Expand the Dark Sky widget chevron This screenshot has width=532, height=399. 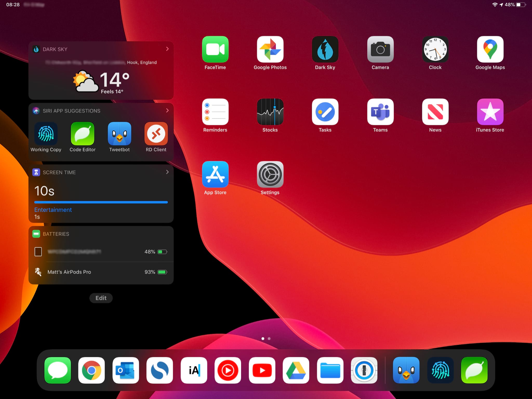[x=167, y=49]
